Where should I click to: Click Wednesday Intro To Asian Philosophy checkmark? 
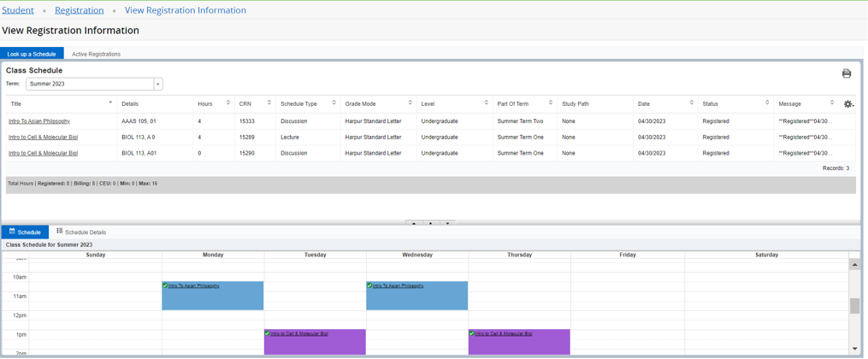[x=369, y=285]
